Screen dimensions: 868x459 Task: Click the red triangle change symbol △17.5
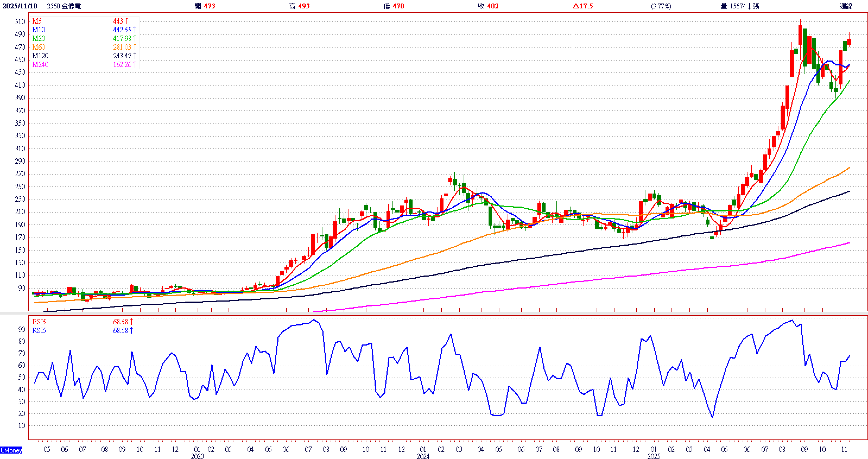pos(576,6)
